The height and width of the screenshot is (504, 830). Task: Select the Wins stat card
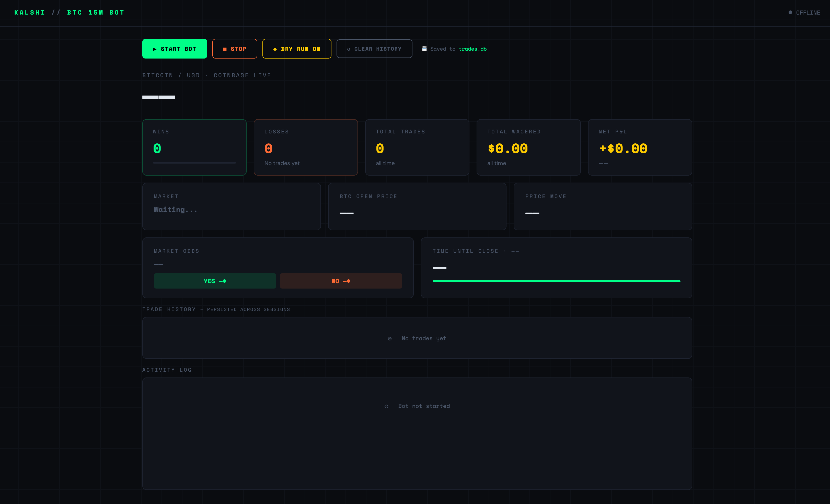tap(194, 147)
